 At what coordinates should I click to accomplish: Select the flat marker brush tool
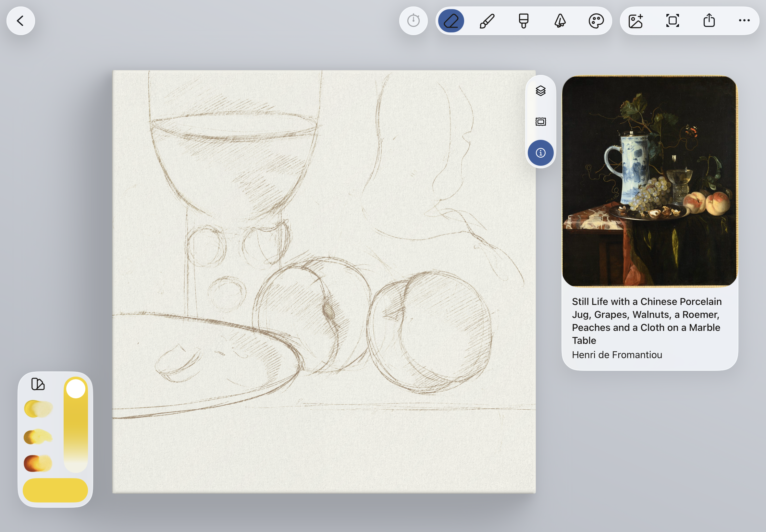click(523, 21)
